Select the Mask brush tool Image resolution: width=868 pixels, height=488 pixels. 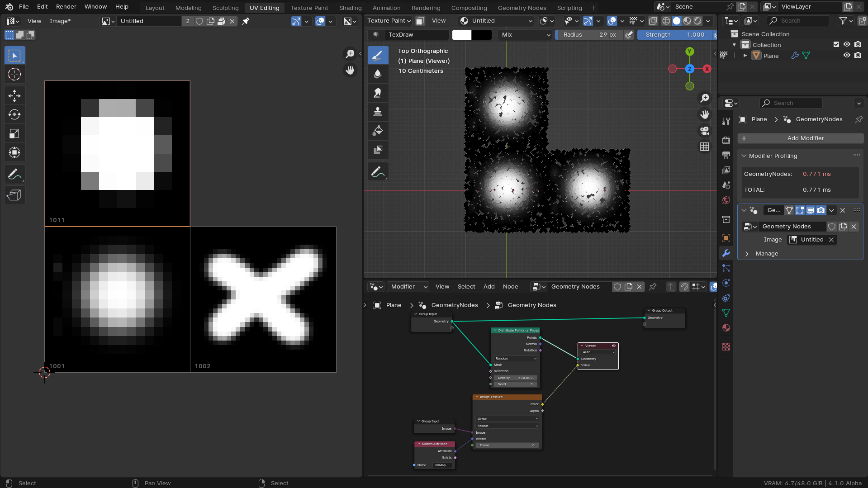tap(378, 150)
